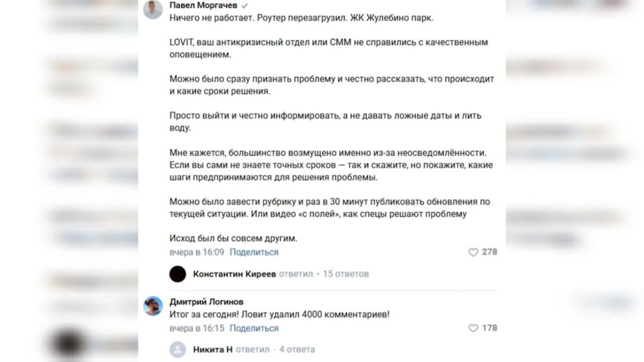Click the comment text about 4000 комментариев
The width and height of the screenshot is (644, 362).
[279, 315]
